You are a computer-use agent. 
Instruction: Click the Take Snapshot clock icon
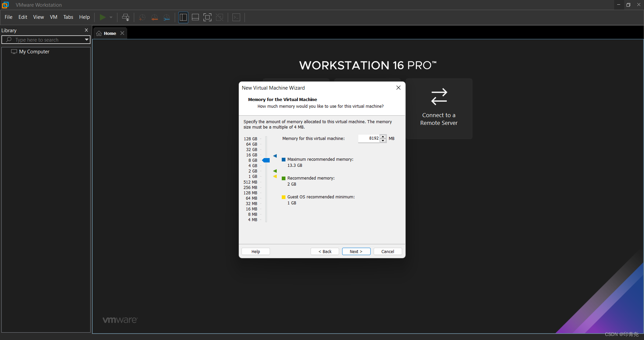(x=142, y=17)
